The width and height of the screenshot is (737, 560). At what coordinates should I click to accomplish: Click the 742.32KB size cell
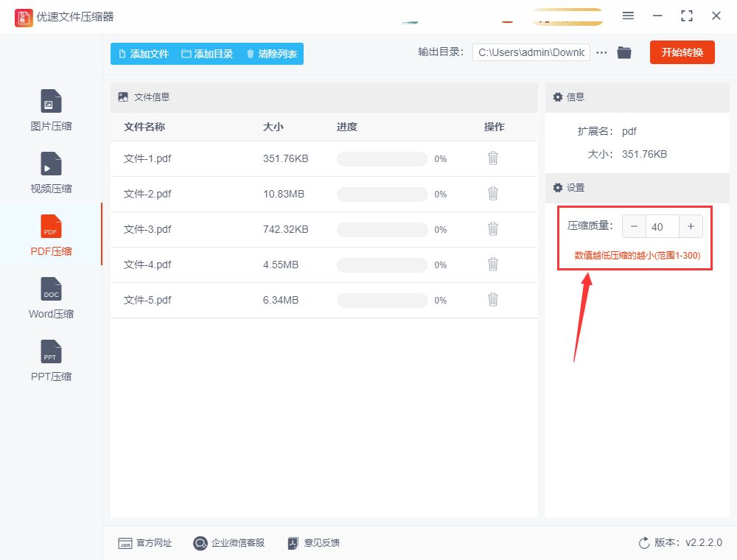click(x=286, y=229)
